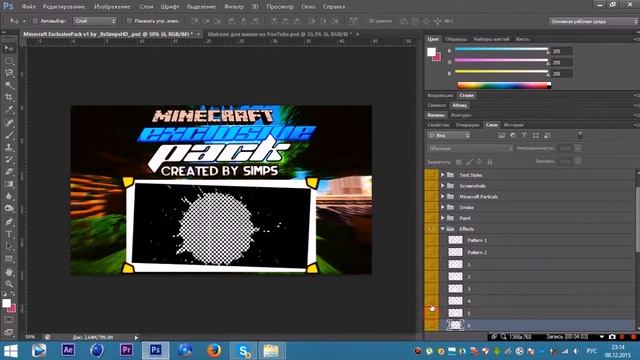Screen dimensions: 640x360
Task: Click the green channel value field
Action: (x=562, y=62)
